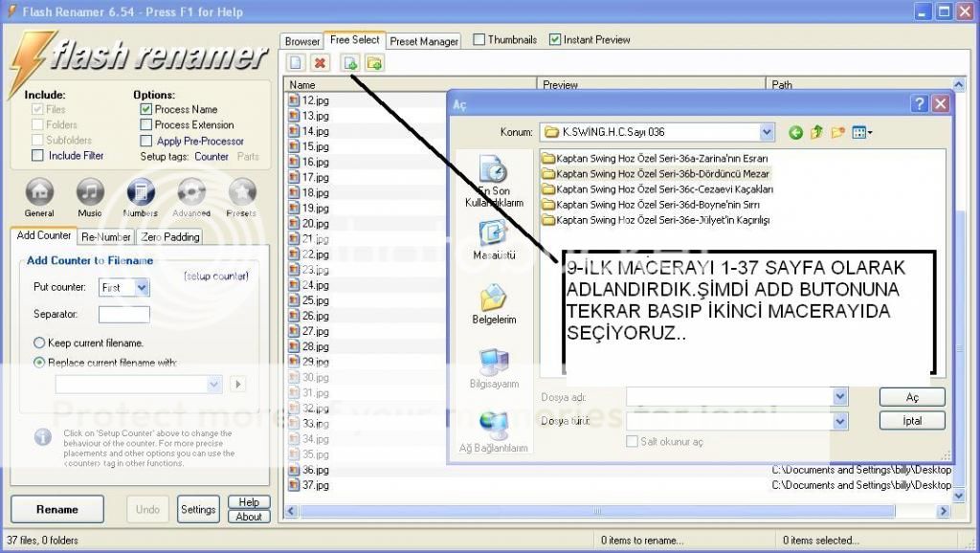Image resolution: width=980 pixels, height=553 pixels.
Task: Enable the Thumbnails checkbox
Action: point(479,40)
